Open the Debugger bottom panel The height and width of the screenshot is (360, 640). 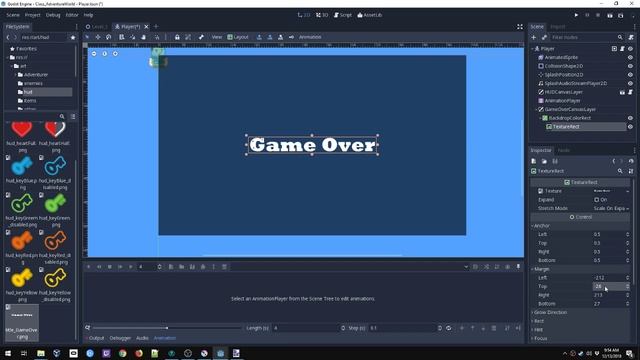click(x=120, y=338)
